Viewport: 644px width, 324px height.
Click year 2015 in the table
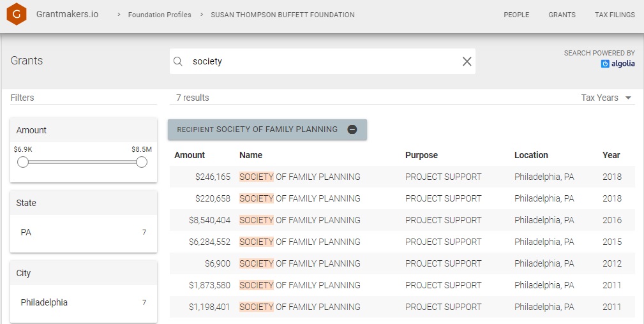[612, 242]
